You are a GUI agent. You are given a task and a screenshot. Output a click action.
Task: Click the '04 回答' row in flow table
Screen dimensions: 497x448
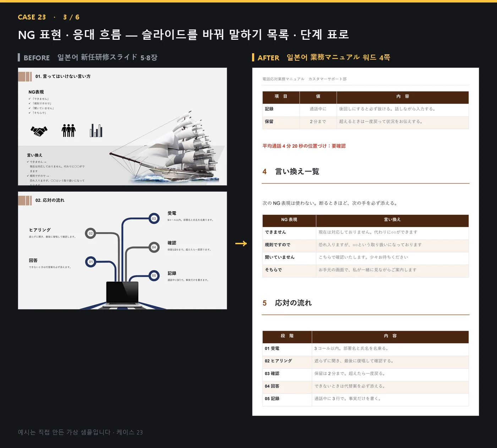click(366, 387)
